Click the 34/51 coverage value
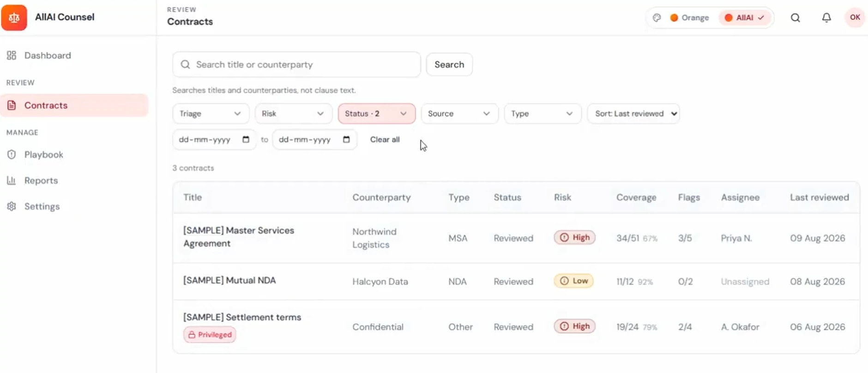868x373 pixels. [627, 238]
